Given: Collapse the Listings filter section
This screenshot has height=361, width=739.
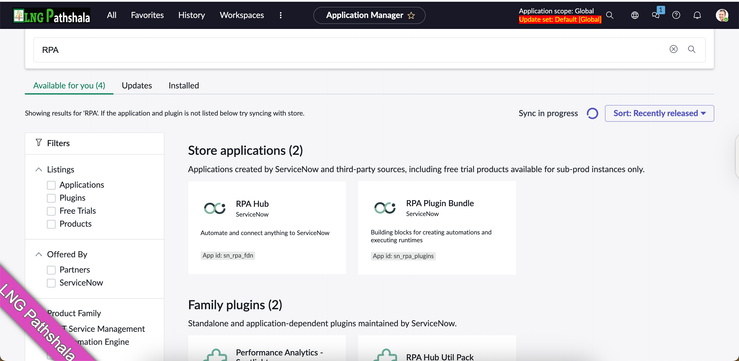Looking at the screenshot, I should (39, 170).
